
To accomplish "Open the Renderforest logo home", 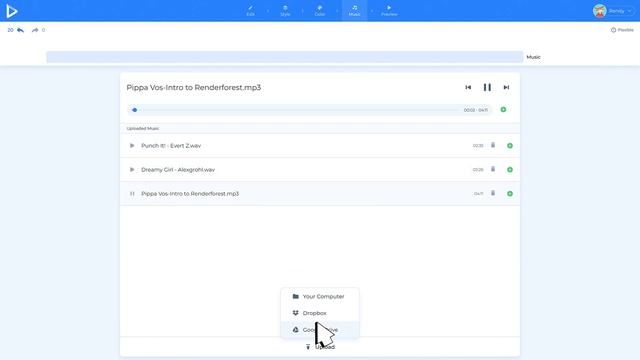I will tap(12, 11).
